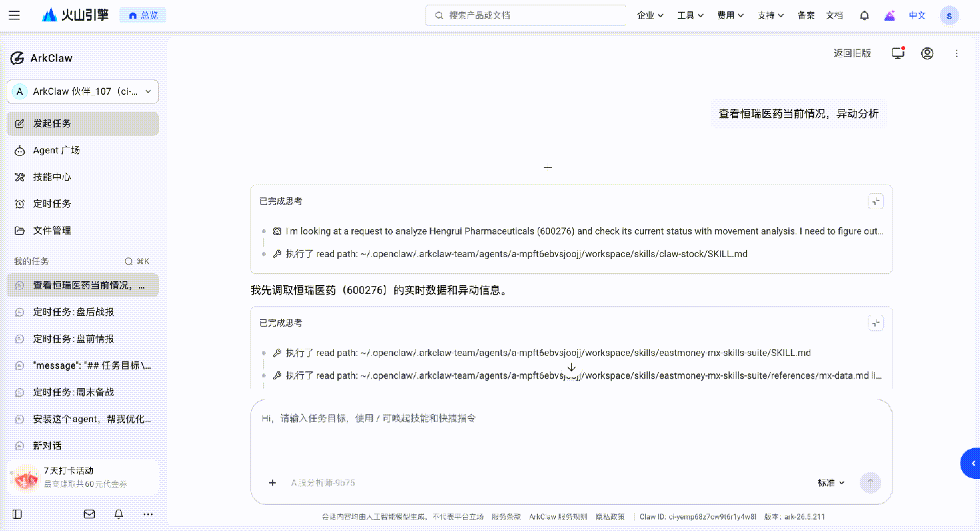The height and width of the screenshot is (531, 980).
Task: Click chat icon beside 周末备战 task
Action: point(19,392)
